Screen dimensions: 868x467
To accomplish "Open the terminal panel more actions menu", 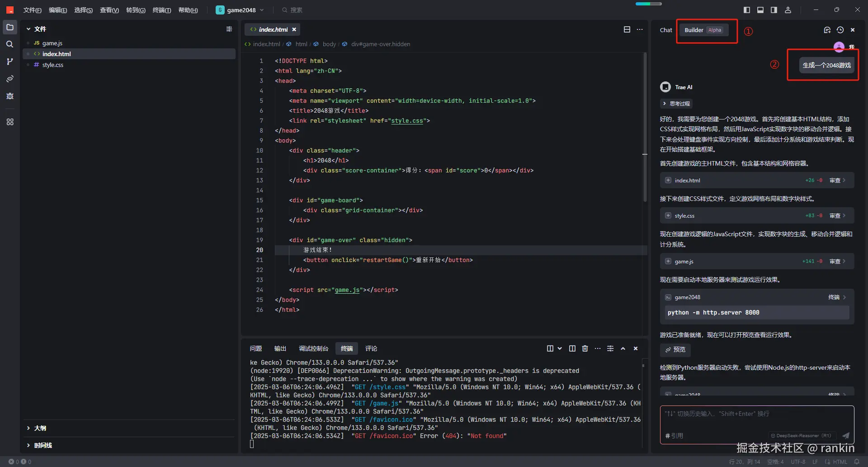I will coord(598,348).
